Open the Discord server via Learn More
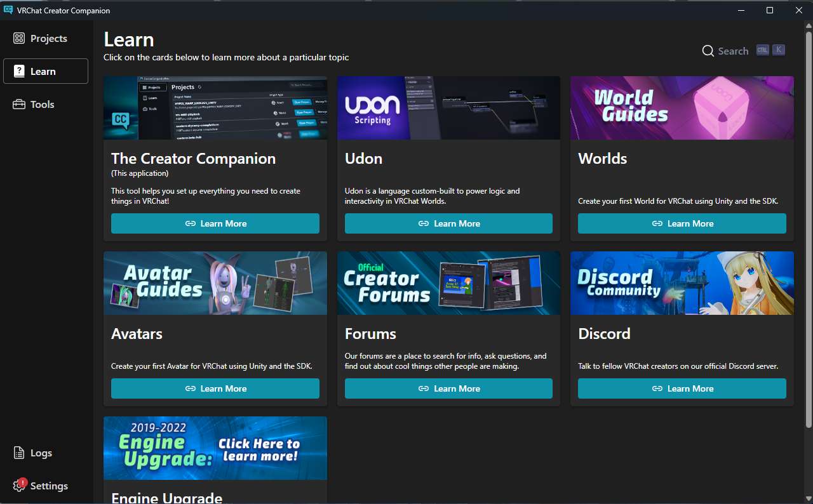This screenshot has height=504, width=813. click(682, 388)
